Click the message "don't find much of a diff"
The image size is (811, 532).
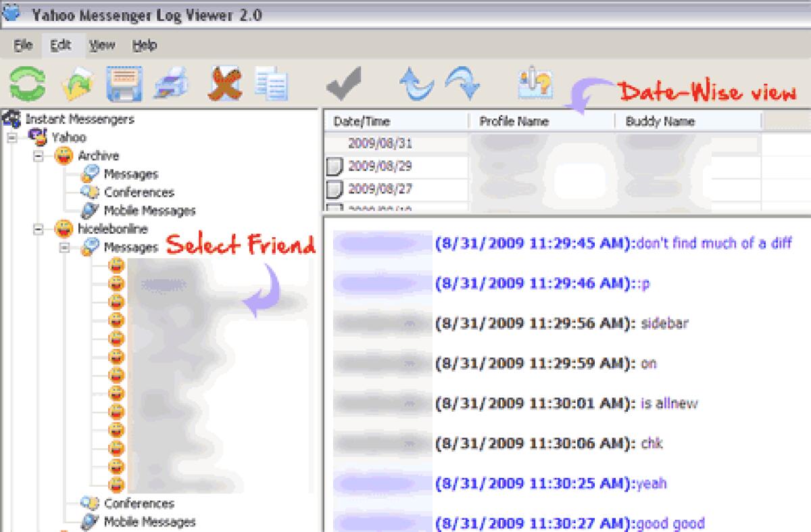pyautogui.click(x=714, y=243)
